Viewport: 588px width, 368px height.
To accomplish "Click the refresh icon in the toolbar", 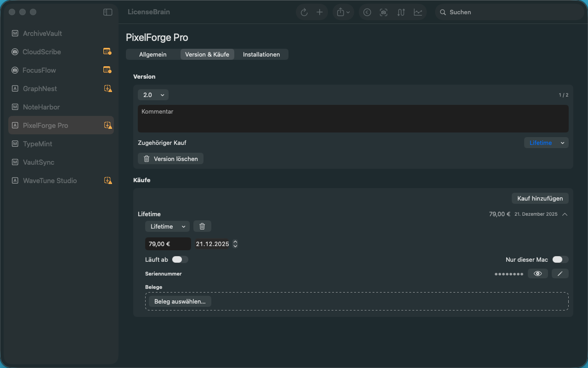I will (x=304, y=12).
